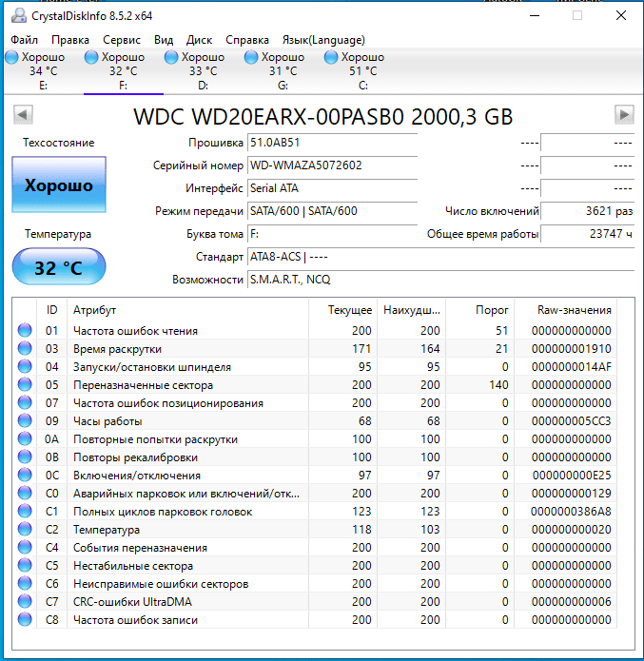This screenshot has width=644, height=661.
Task: Open the Файл menu
Action: [x=25, y=40]
